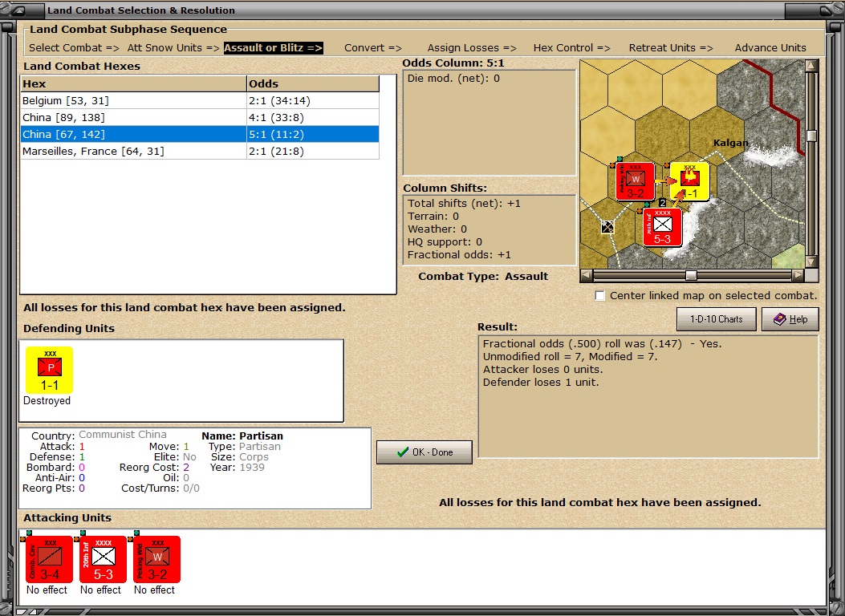The image size is (845, 616).
Task: Click the Unmodified roll = 7 result line
Action: pos(571,356)
